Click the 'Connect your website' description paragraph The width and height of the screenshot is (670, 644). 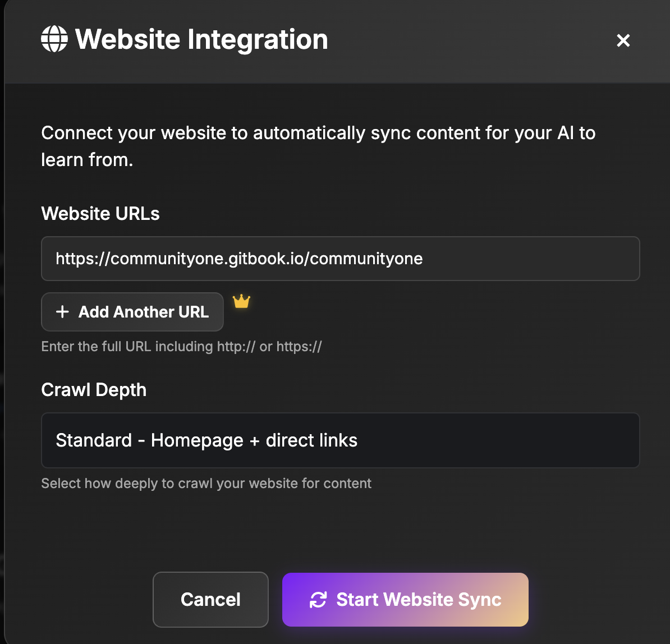click(318, 146)
